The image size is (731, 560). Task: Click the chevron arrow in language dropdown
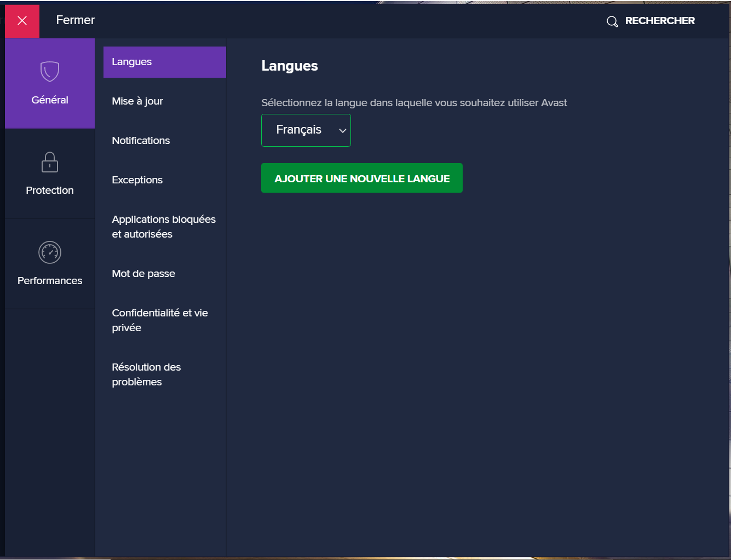[343, 131]
